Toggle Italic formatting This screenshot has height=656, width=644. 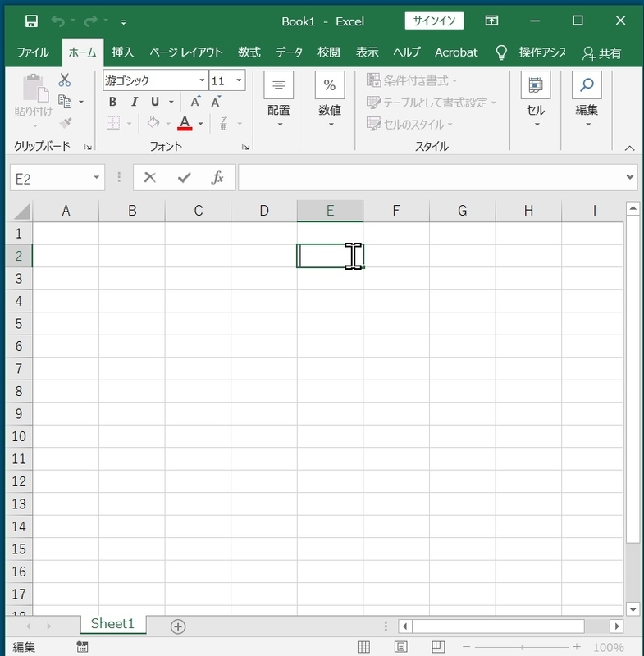[x=134, y=102]
